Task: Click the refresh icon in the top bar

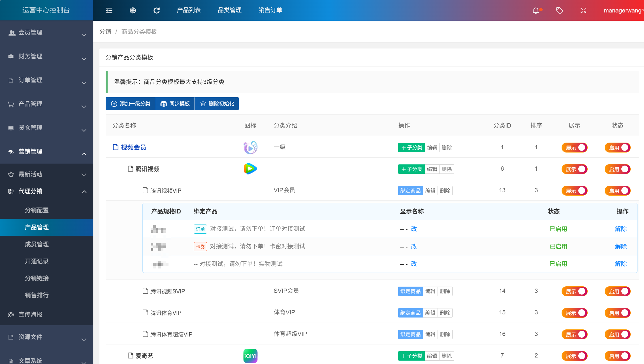Action: pyautogui.click(x=157, y=10)
